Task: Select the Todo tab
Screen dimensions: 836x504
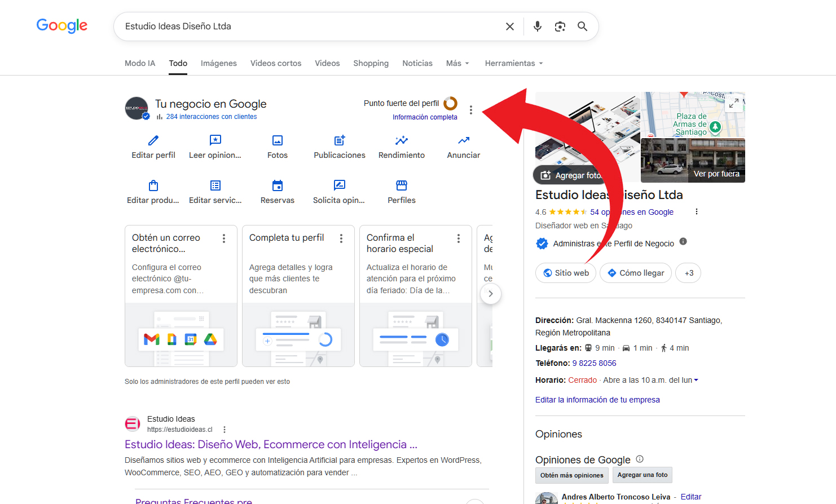Action: tap(178, 63)
